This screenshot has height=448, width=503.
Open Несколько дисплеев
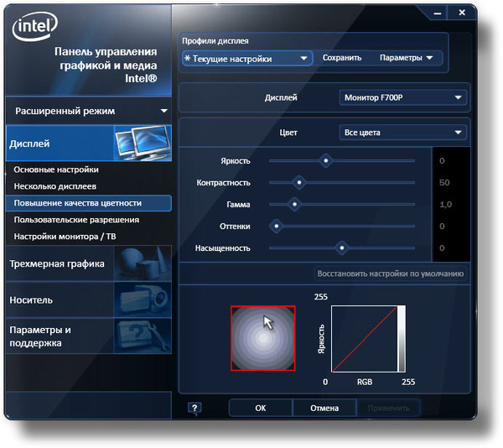(x=54, y=186)
